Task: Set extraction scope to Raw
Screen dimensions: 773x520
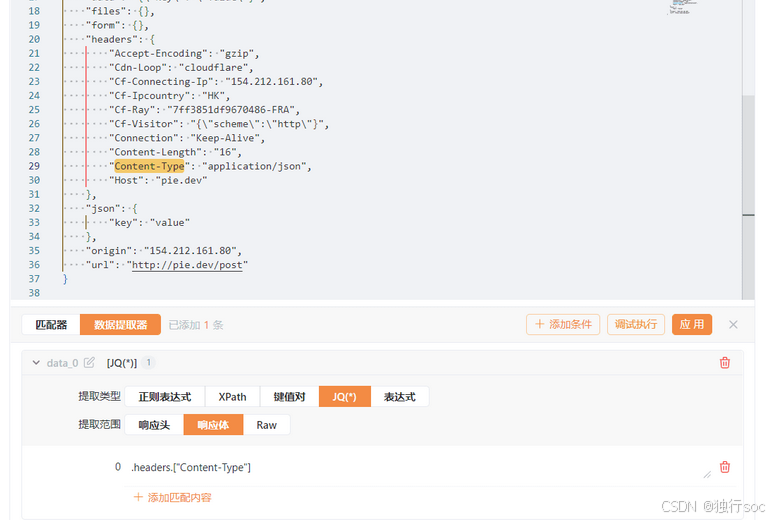Action: click(267, 425)
